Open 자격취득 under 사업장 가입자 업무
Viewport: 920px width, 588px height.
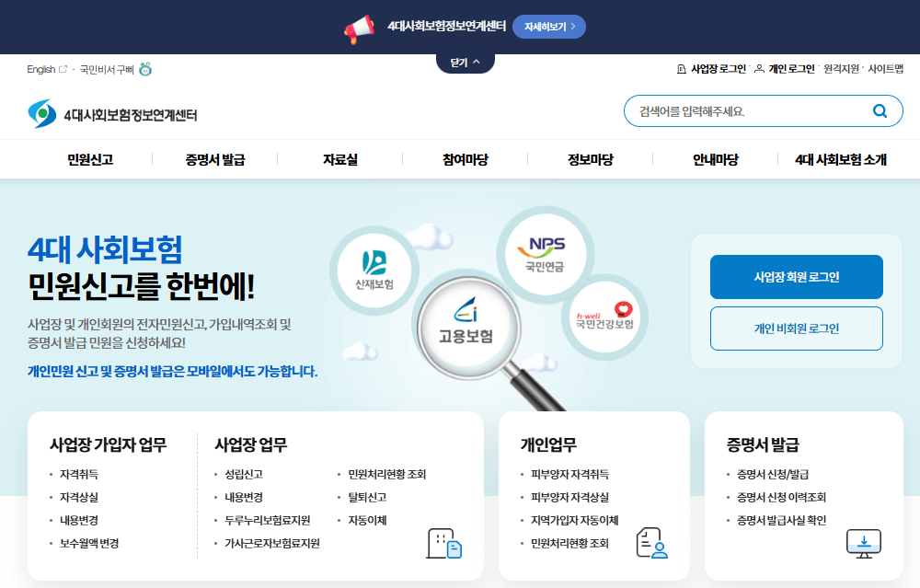tap(79, 474)
